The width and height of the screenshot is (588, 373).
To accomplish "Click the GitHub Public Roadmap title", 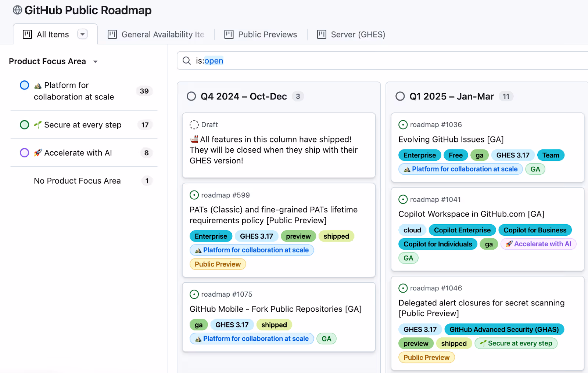I will (88, 10).
